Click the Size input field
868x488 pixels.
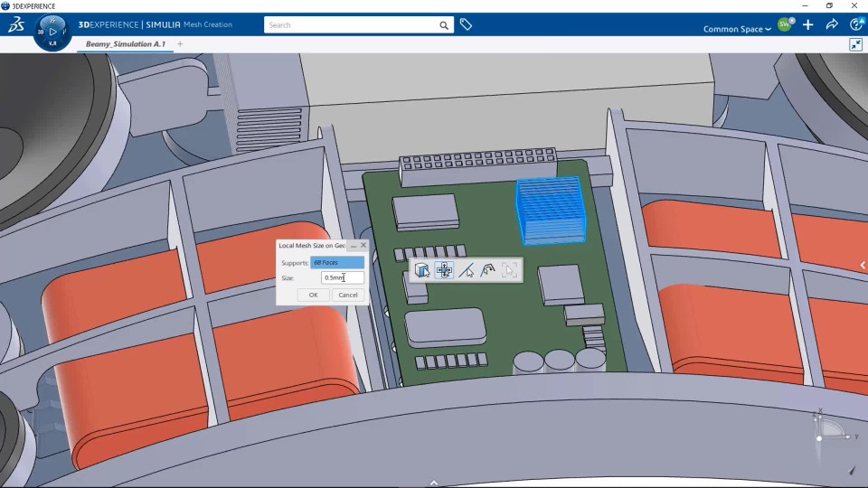[343, 277]
